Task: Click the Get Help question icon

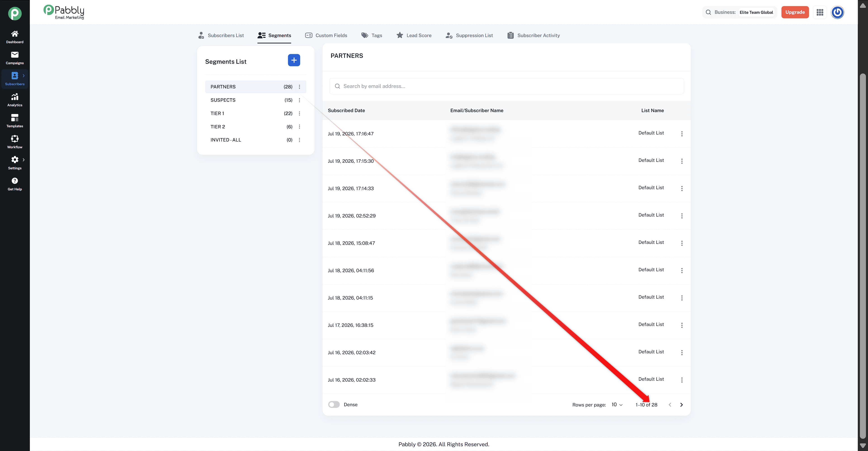Action: point(14,181)
